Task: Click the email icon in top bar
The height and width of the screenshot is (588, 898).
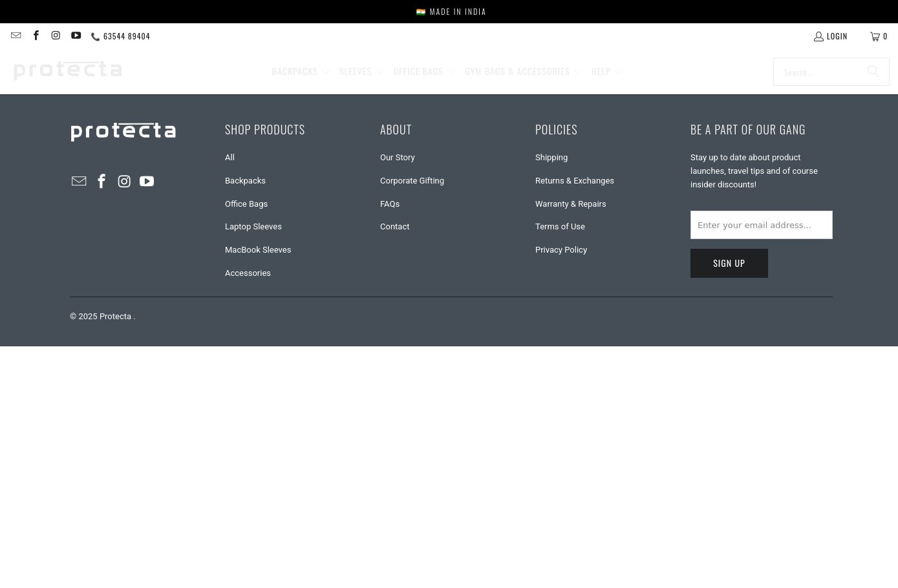Action: tap(16, 36)
